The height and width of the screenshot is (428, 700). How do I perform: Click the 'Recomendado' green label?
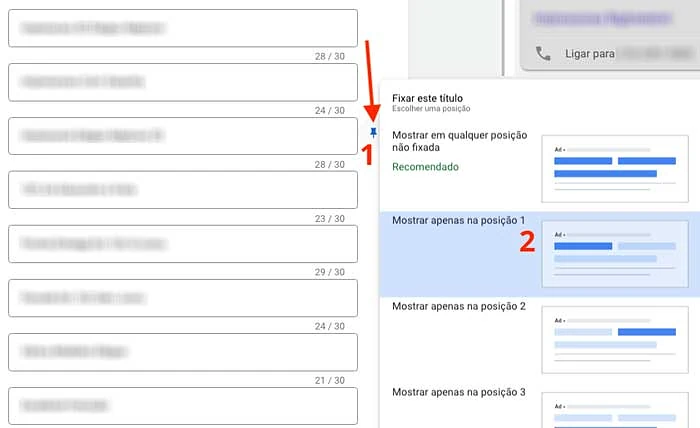point(425,167)
